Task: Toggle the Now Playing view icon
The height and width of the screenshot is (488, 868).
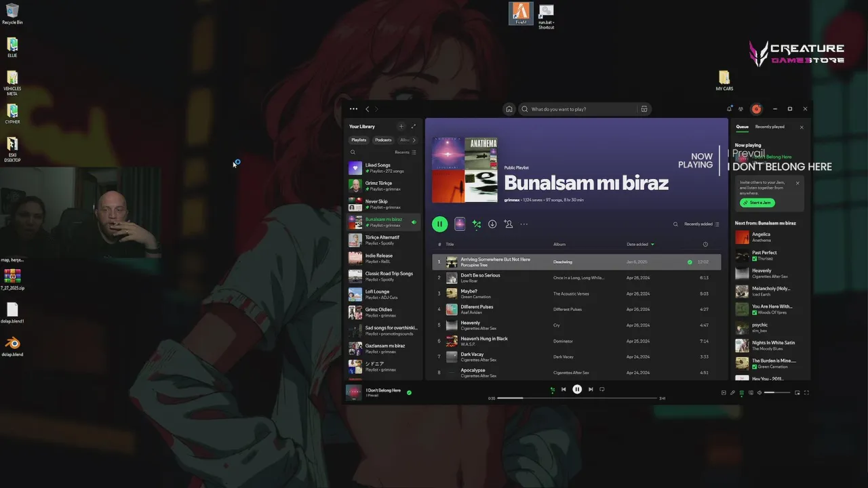Action: coord(724,392)
